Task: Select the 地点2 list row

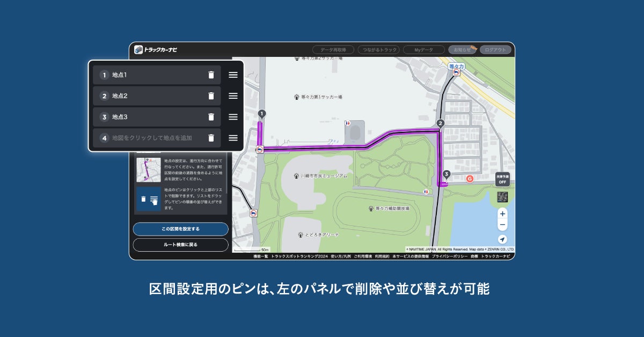Action: coord(157,96)
